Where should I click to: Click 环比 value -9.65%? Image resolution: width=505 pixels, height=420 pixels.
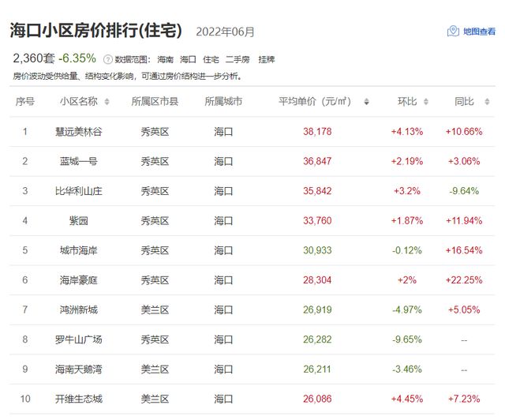click(x=407, y=339)
